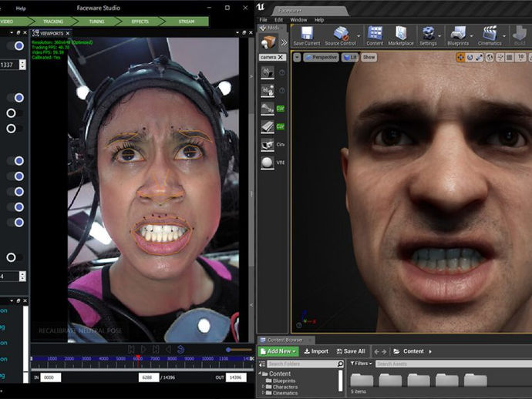Switch to the STREAM step tab
This screenshot has width=532, height=399.
pyautogui.click(x=187, y=22)
